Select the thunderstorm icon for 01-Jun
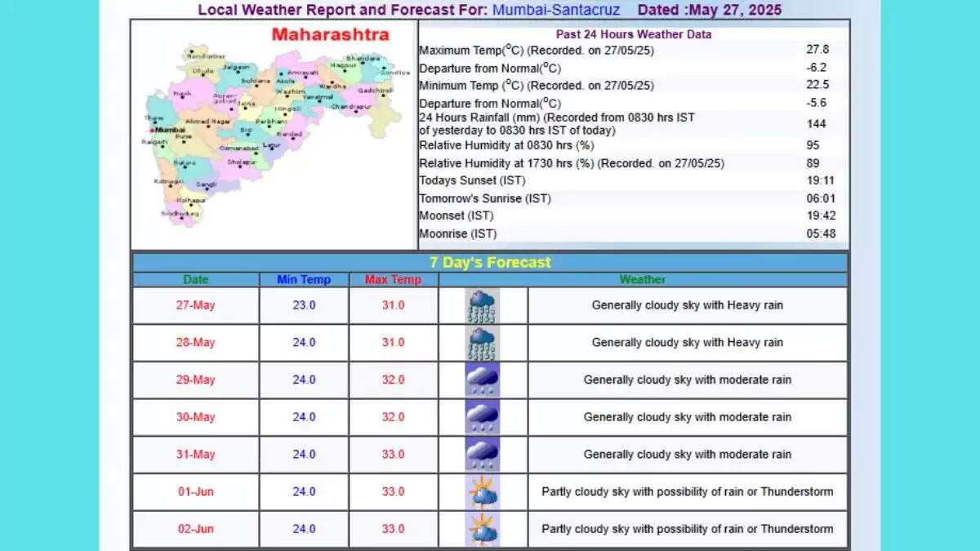This screenshot has width=980, height=551. pos(481,491)
